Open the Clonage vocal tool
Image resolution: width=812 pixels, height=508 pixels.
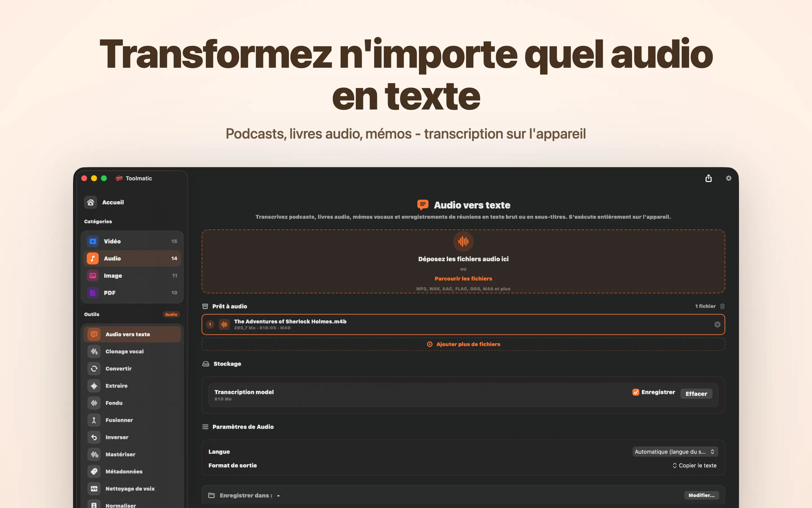pos(132,351)
